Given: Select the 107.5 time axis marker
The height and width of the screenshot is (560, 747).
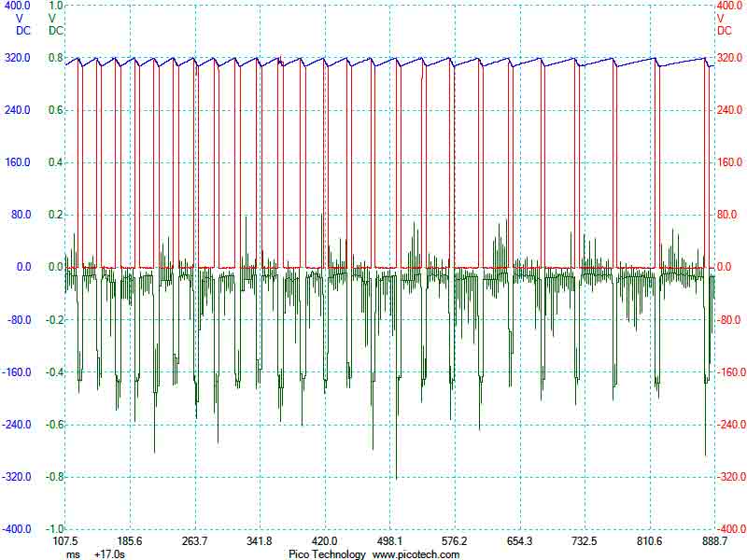Looking at the screenshot, I should (x=64, y=541).
